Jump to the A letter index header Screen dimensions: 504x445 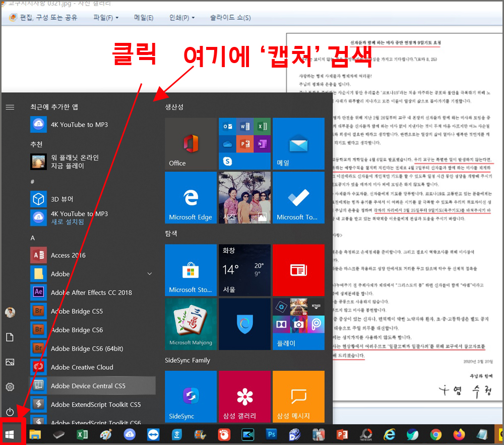point(32,238)
